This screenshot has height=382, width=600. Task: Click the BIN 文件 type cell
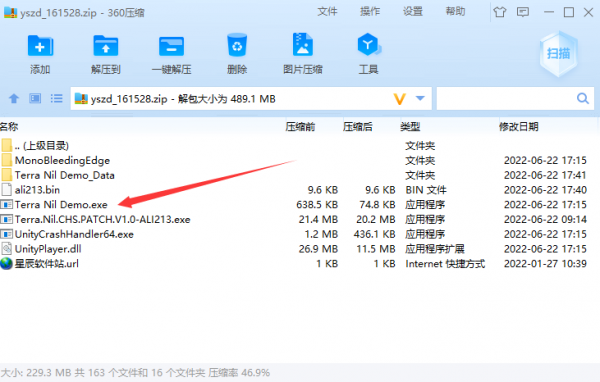click(x=426, y=190)
